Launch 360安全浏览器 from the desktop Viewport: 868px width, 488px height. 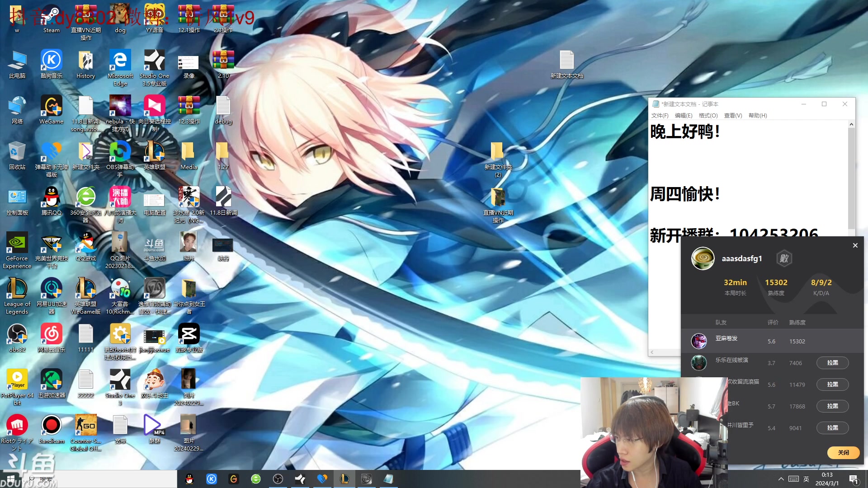coord(85,204)
